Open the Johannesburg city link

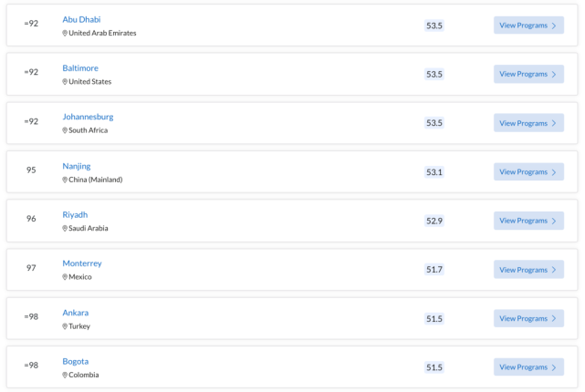[88, 117]
